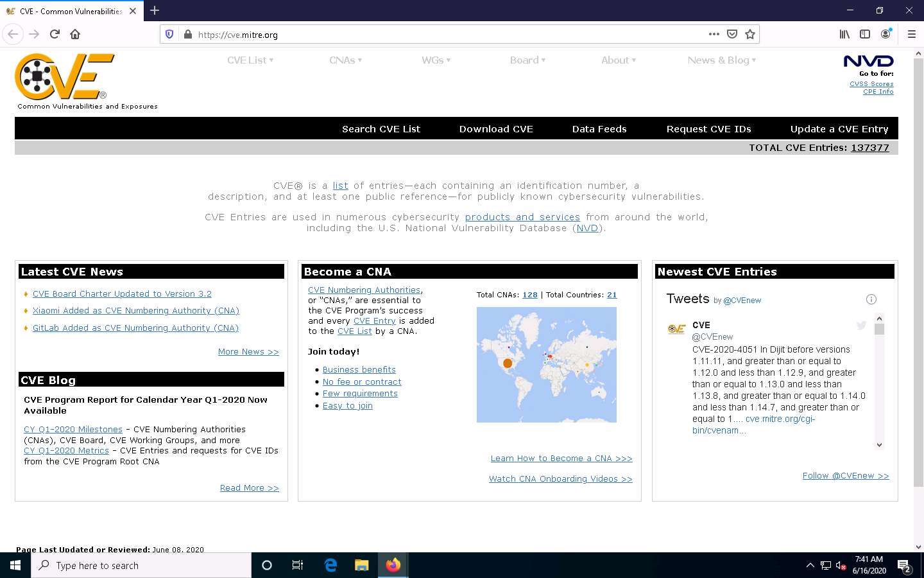This screenshot has width=924, height=578.
Task: Open the Firefox Library icon
Action: click(844, 34)
